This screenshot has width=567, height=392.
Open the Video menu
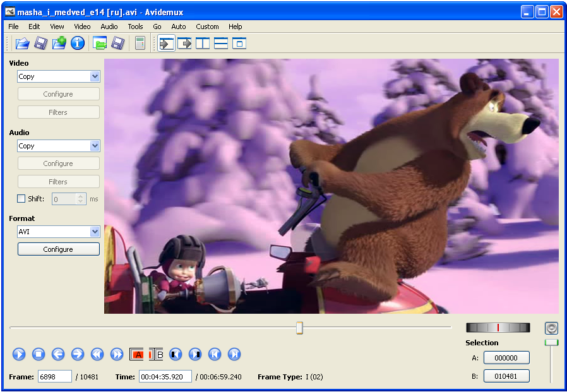pos(83,27)
